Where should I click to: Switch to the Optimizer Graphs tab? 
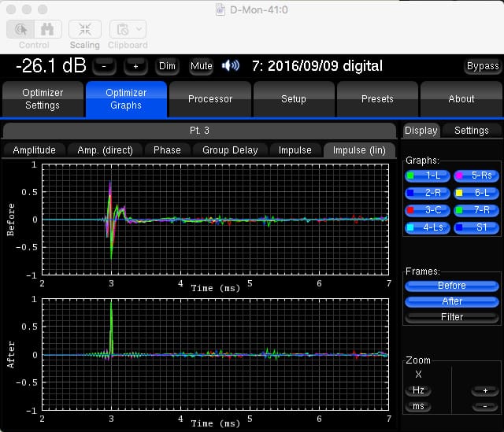click(x=126, y=99)
